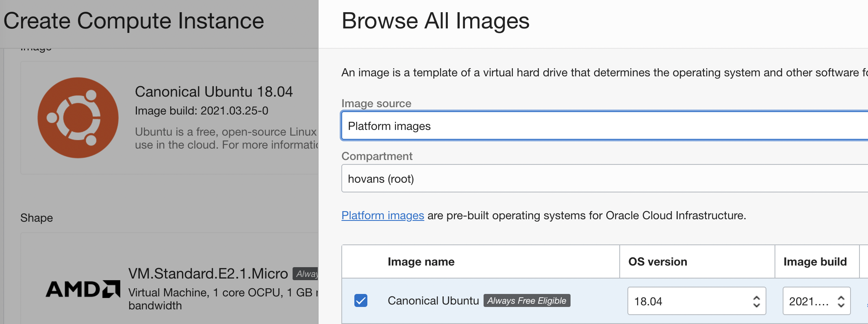Click the Browse All Images heading
This screenshot has height=324, width=868.
click(x=436, y=21)
